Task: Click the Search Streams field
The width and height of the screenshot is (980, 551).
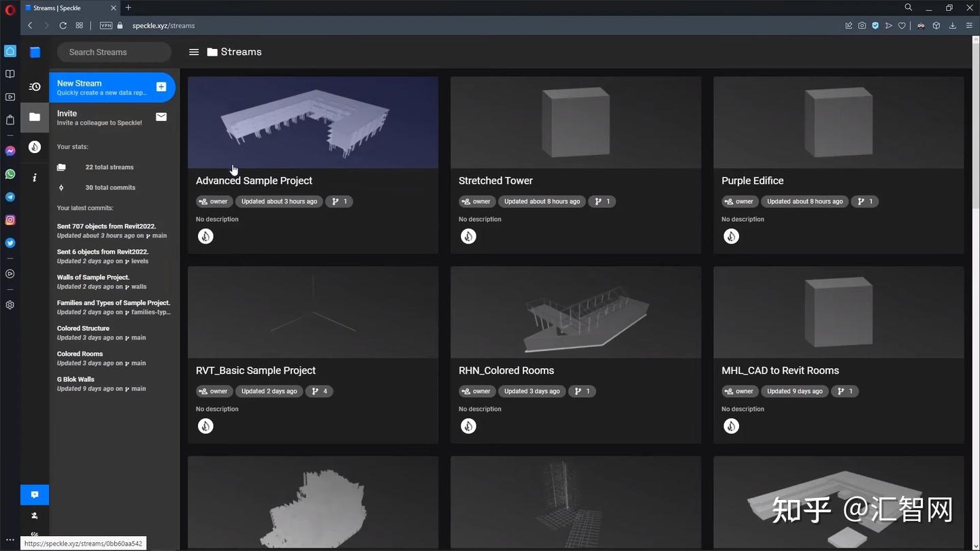Action: pyautogui.click(x=114, y=52)
